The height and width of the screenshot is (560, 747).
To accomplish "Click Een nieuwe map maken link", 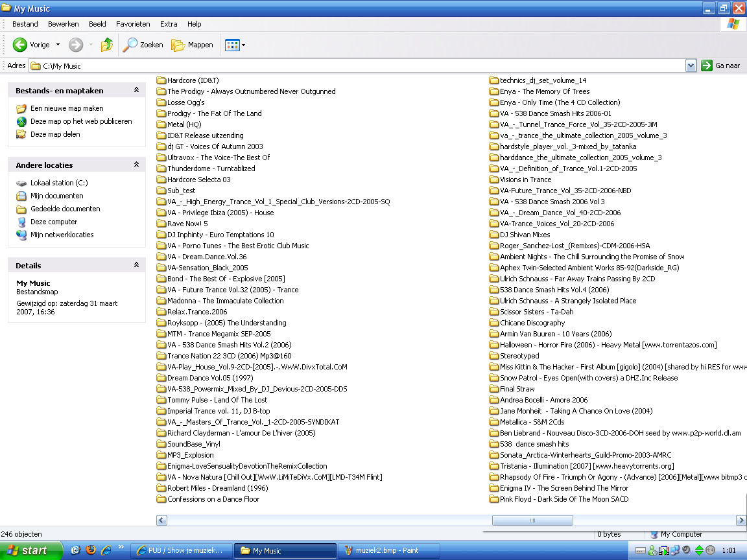I will pos(67,109).
